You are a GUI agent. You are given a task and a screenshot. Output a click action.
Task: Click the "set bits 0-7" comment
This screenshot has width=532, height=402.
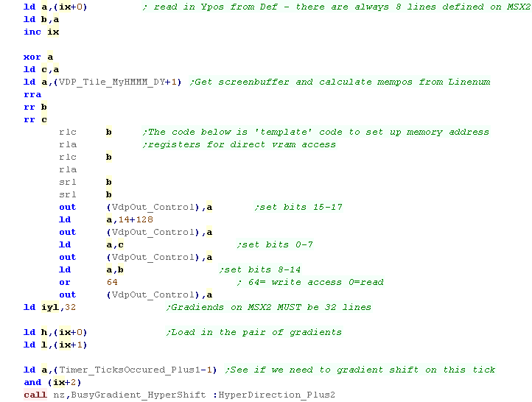[275, 244]
